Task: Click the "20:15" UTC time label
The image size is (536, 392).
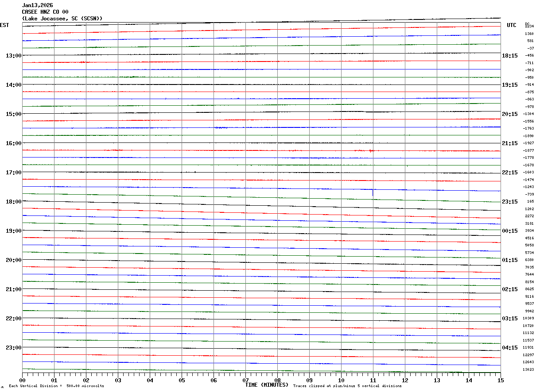Action: [x=510, y=114]
